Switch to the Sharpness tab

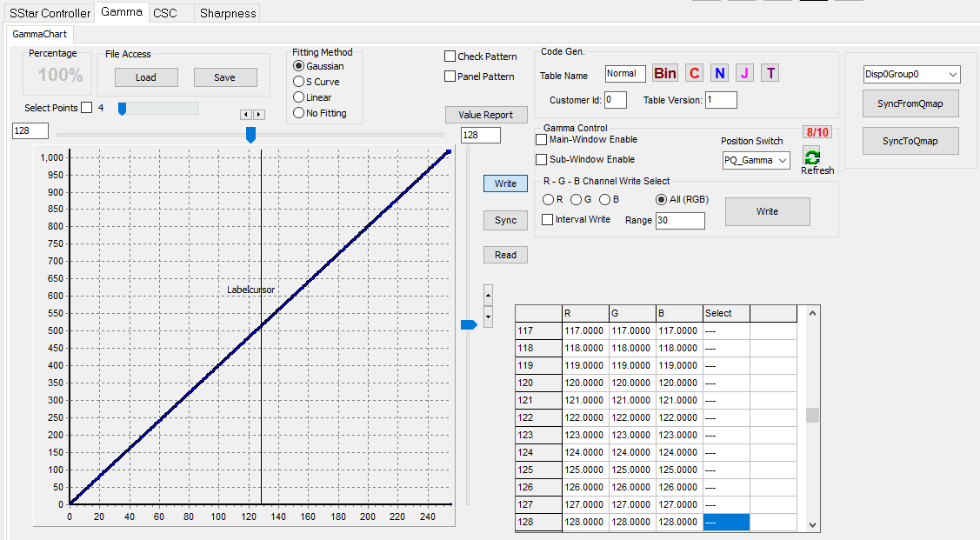point(228,13)
